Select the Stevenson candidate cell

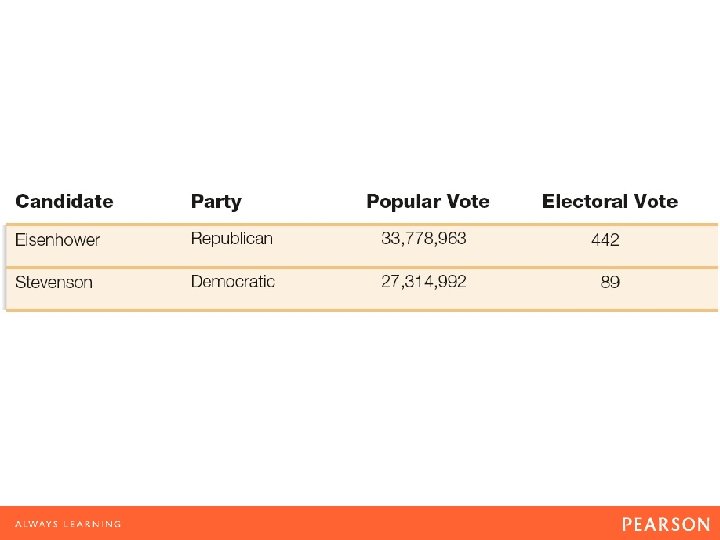pyautogui.click(x=54, y=282)
